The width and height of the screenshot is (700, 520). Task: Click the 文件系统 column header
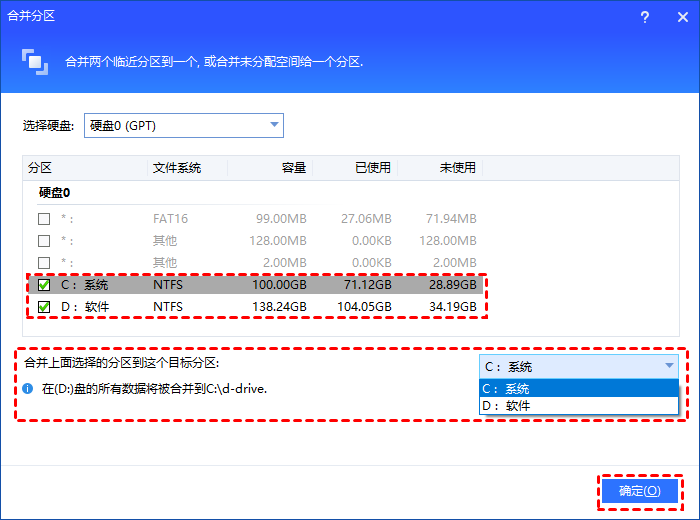point(178,167)
